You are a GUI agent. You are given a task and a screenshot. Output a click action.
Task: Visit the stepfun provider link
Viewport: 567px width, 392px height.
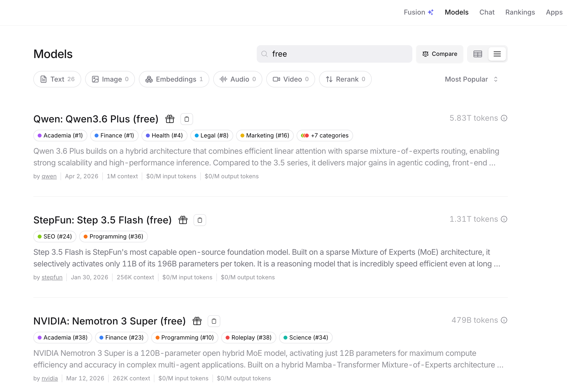[52, 277]
